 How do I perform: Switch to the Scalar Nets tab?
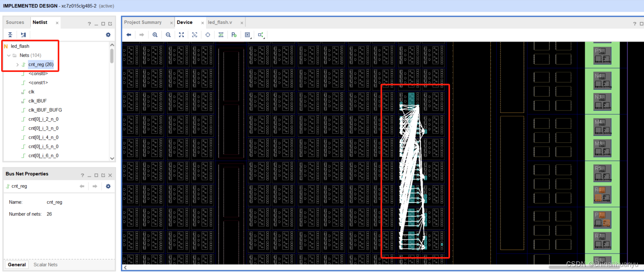46,265
